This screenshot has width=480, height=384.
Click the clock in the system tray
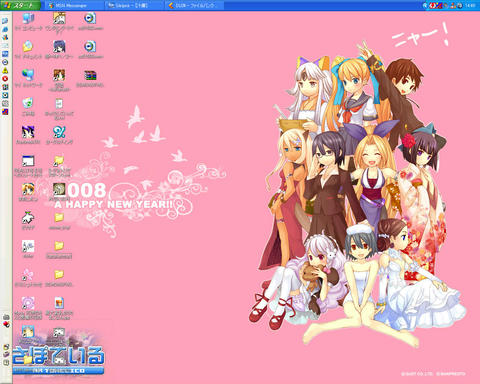pyautogui.click(x=471, y=5)
